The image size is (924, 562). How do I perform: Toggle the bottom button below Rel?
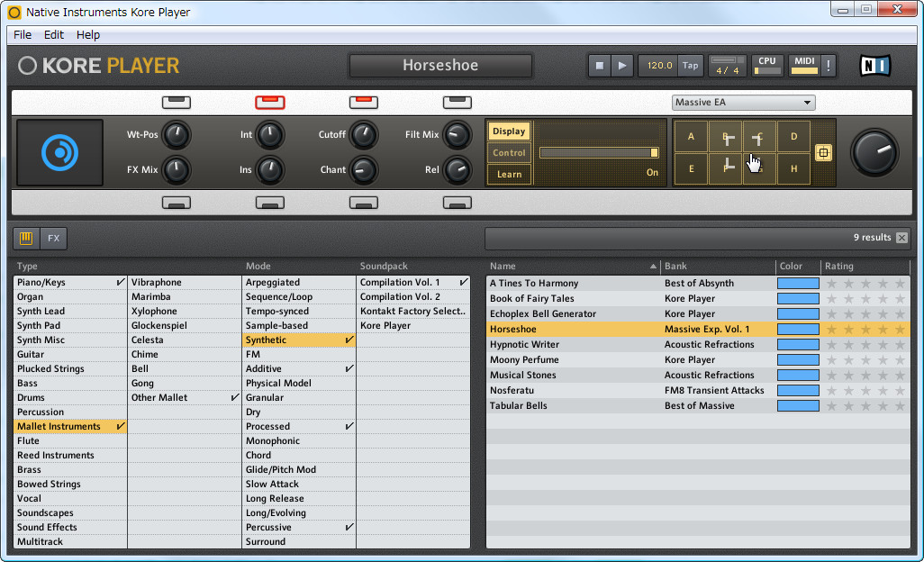coord(457,204)
